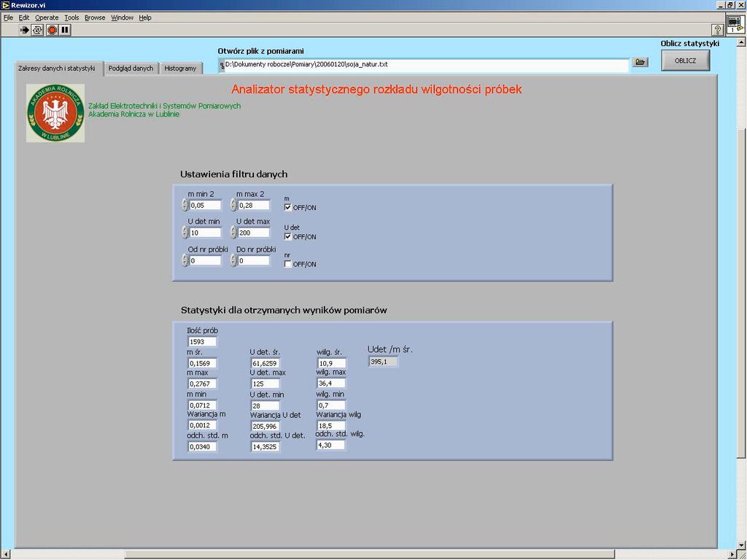Click the m max value 0,2767
The width and height of the screenshot is (747, 560).
203,384
